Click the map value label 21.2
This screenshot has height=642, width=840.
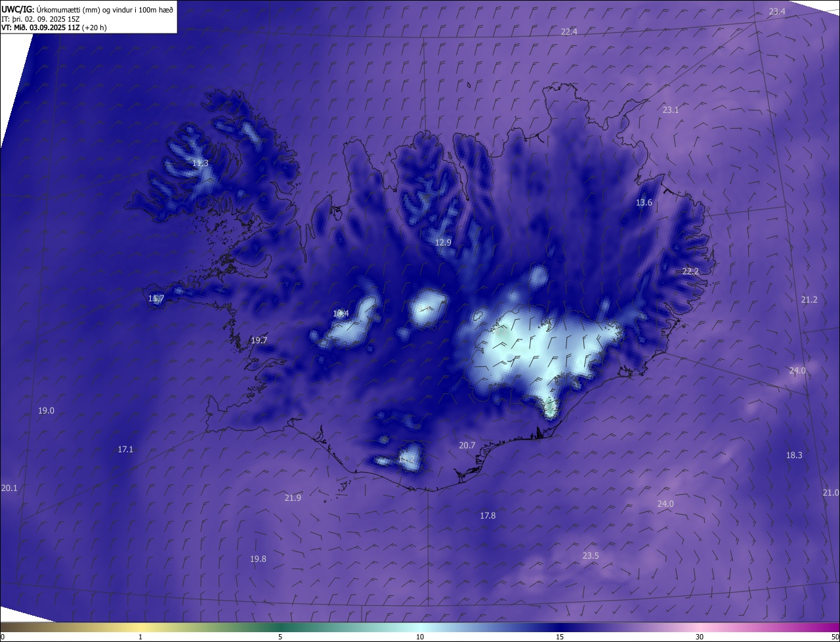point(809,299)
